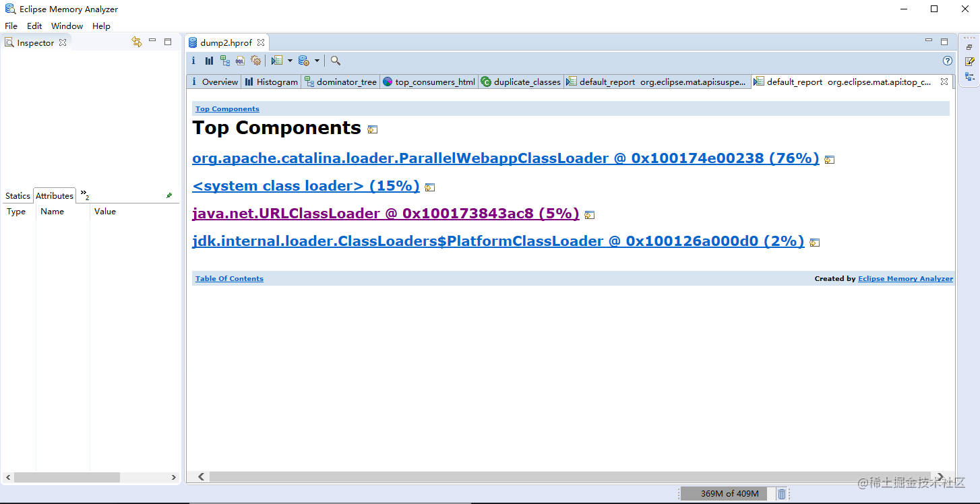Open the query browser database icon
Image resolution: width=980 pixels, height=504 pixels.
pyautogui.click(x=303, y=61)
